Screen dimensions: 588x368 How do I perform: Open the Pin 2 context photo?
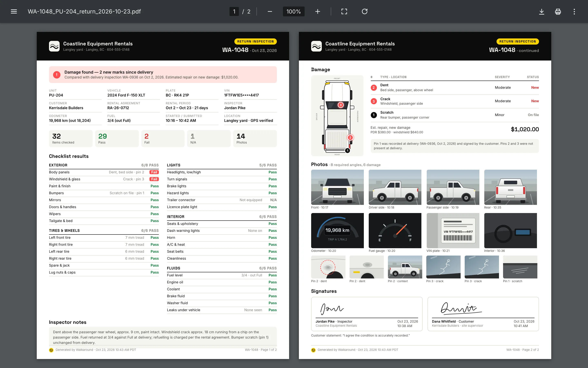click(405, 267)
